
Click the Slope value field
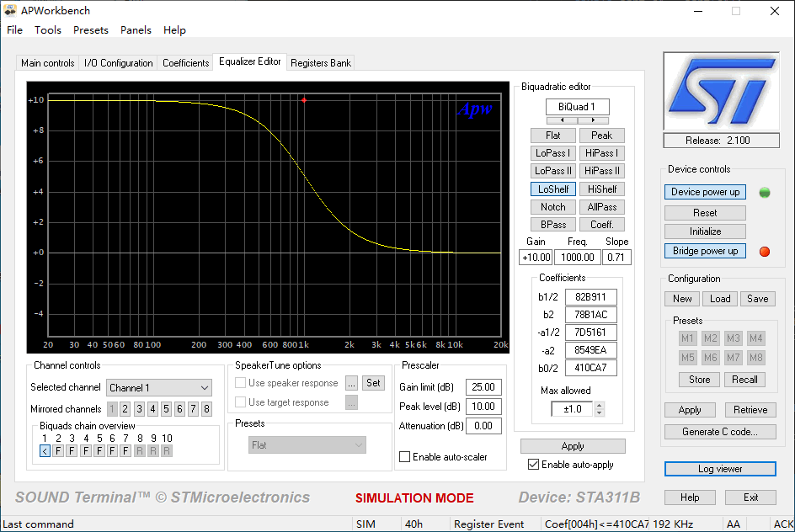coord(616,258)
